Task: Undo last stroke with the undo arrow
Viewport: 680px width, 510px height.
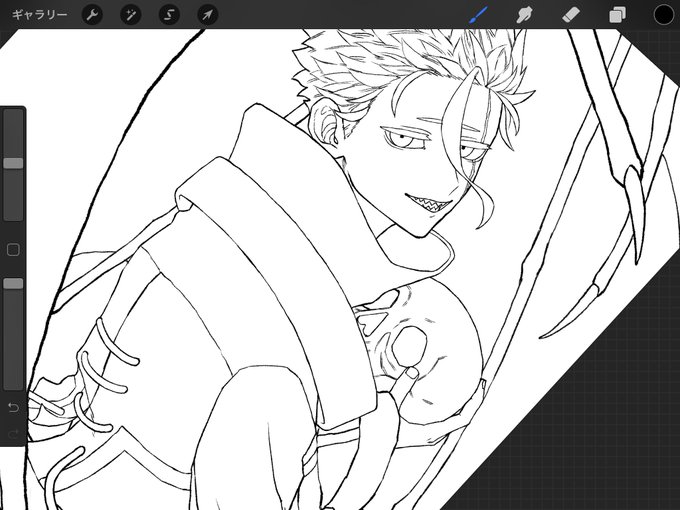Action: click(x=13, y=407)
